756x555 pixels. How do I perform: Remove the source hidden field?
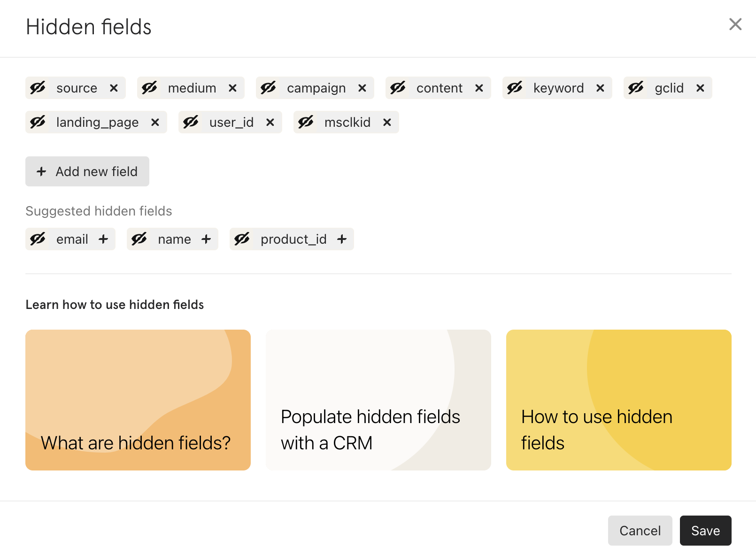tap(114, 88)
